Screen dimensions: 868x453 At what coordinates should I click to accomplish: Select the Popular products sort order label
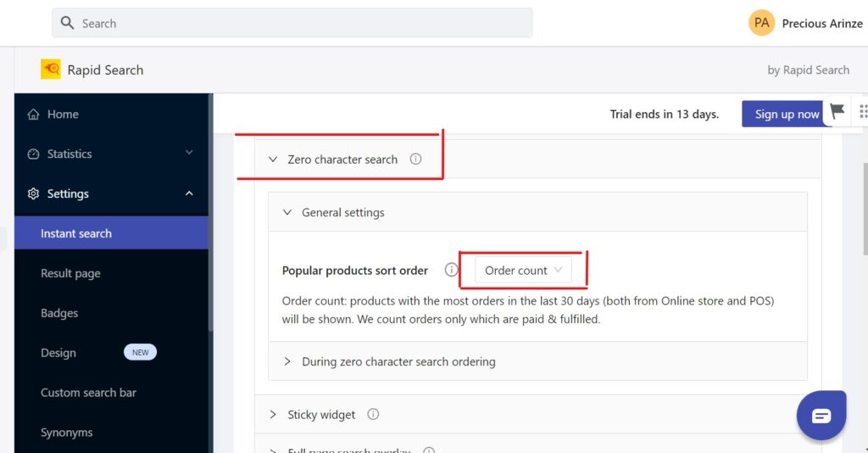355,271
